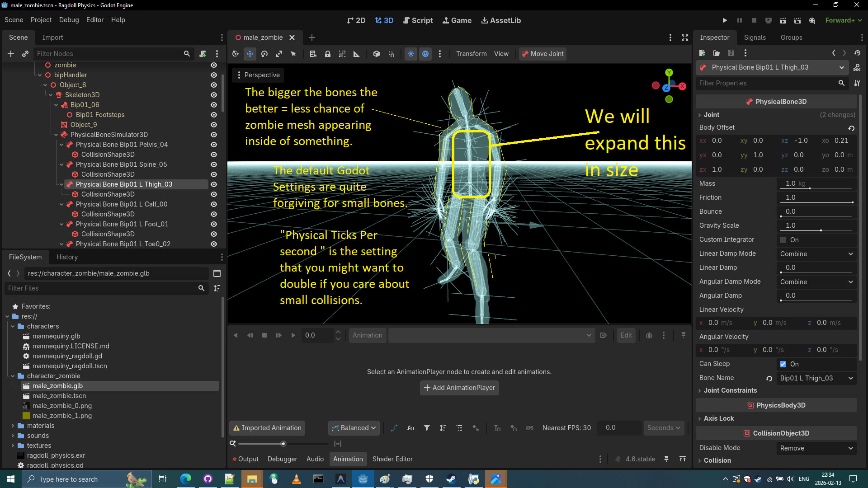Click the Filter Properties search field
Viewport: 868px width, 488px height.
click(x=767, y=83)
